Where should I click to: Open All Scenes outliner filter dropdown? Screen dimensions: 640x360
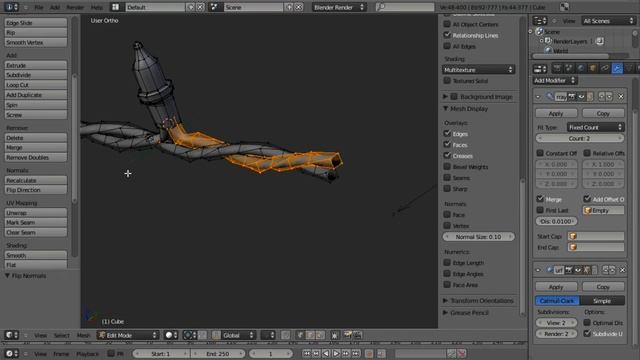(x=608, y=21)
